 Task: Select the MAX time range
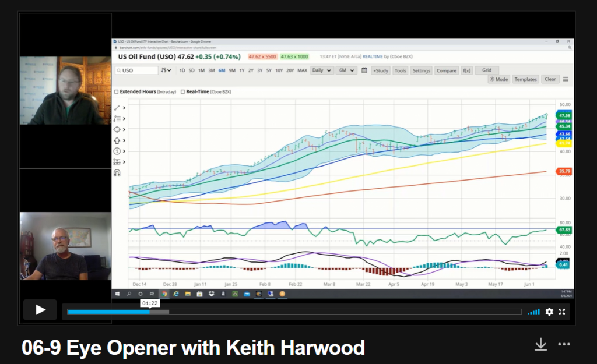click(x=303, y=70)
